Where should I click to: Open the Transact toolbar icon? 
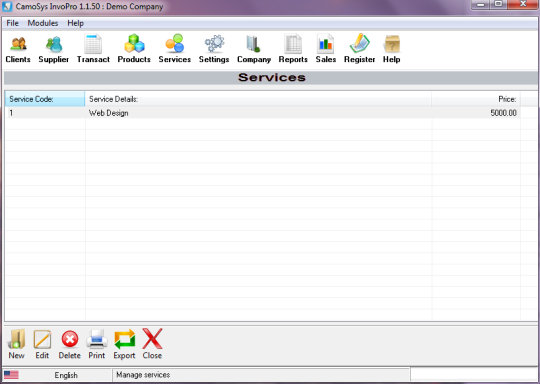(x=93, y=49)
